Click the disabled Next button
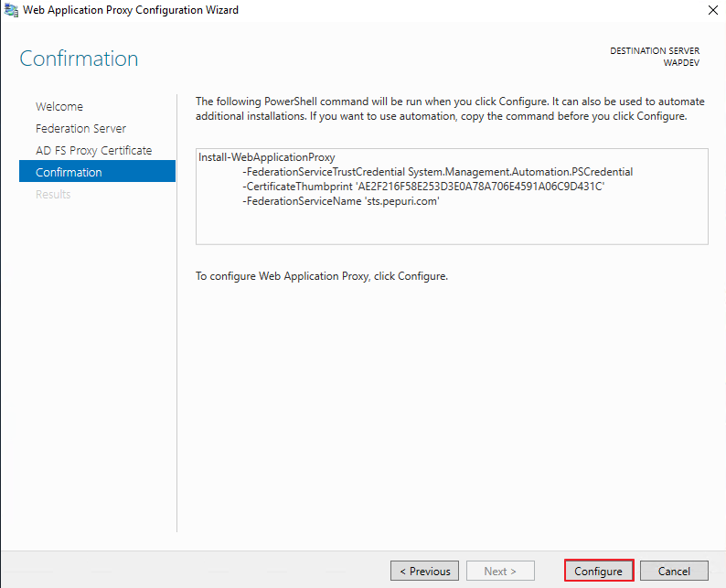This screenshot has height=588, width=726. pos(500,571)
